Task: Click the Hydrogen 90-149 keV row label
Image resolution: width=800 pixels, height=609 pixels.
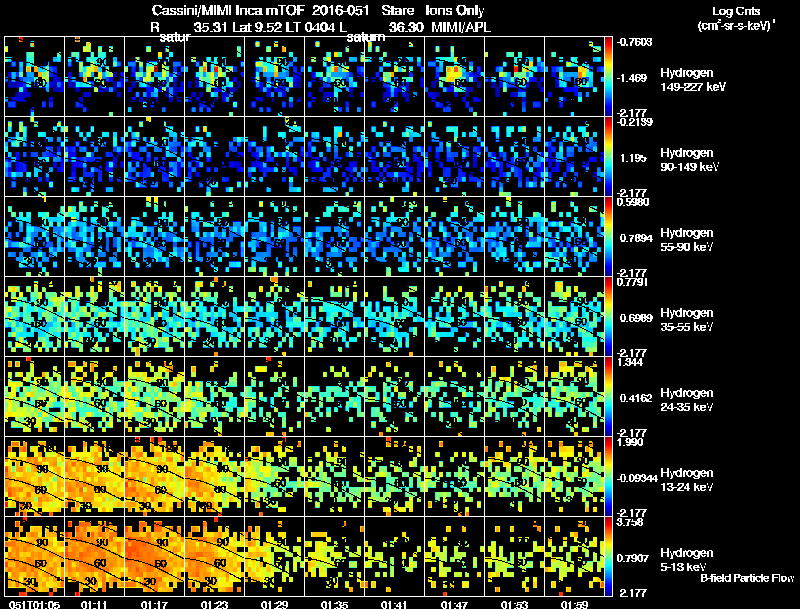Action: tap(689, 160)
